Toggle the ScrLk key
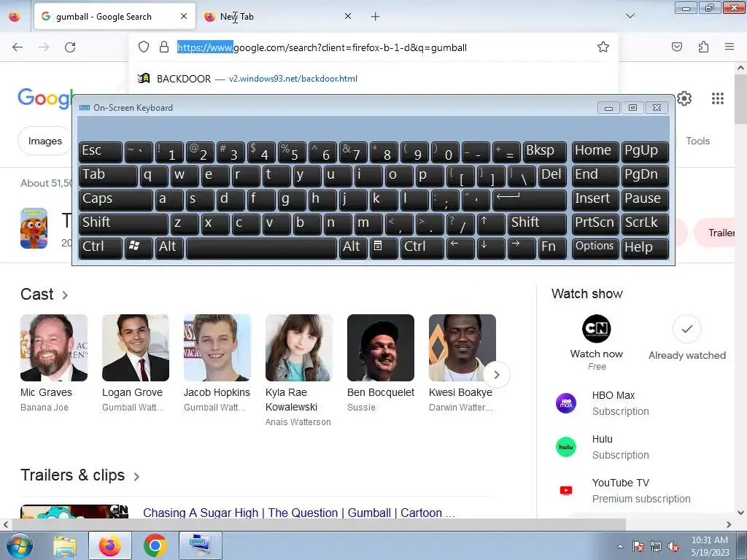Image resolution: width=747 pixels, height=560 pixels. pyautogui.click(x=645, y=224)
